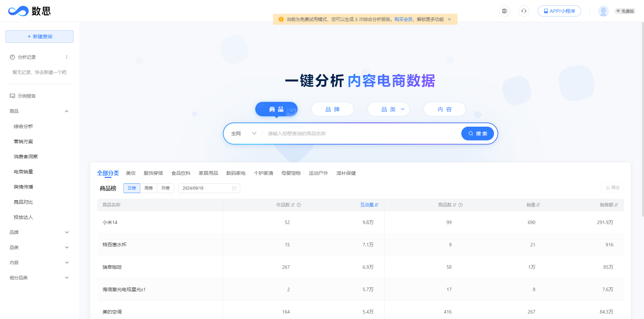Click the warning icon in notification banner

(x=281, y=19)
